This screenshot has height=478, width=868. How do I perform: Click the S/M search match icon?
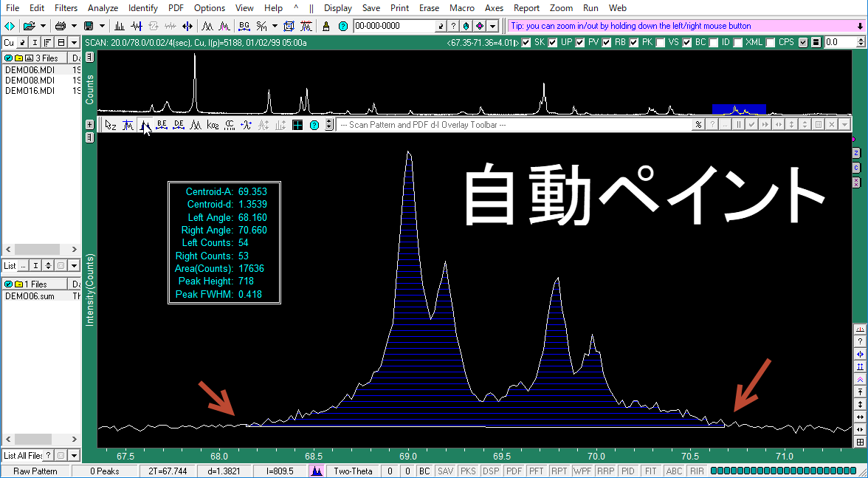point(261,26)
